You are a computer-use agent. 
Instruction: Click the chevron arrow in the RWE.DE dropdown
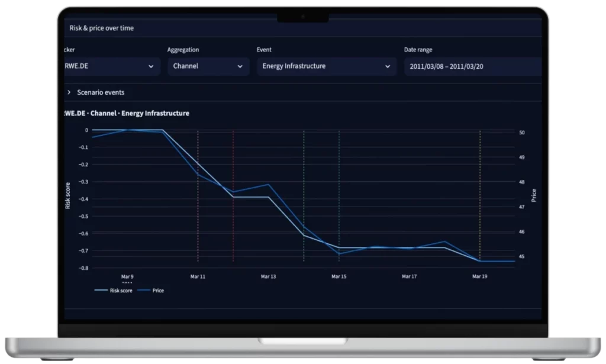pyautogui.click(x=151, y=66)
